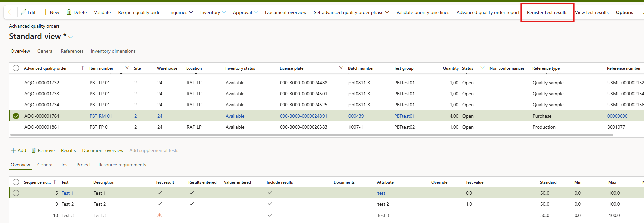
Task: Click the New plus icon
Action: tap(45, 12)
